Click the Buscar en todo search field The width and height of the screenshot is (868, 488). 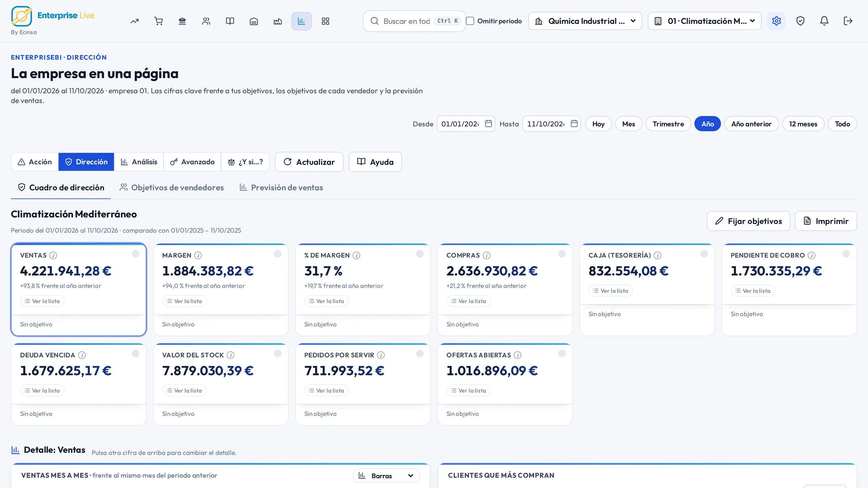pyautogui.click(x=414, y=21)
